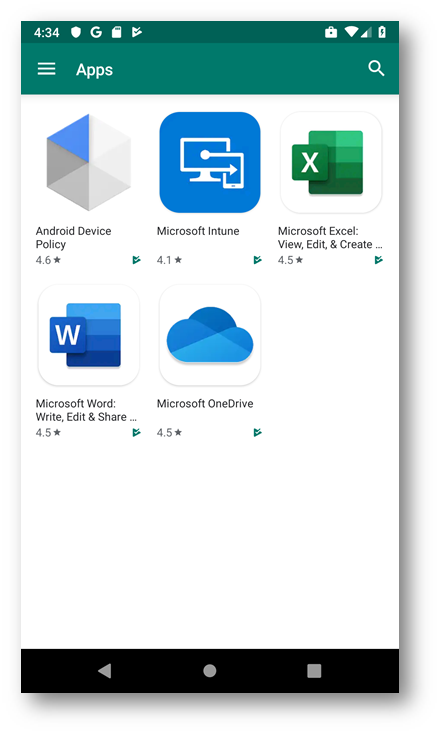This screenshot has width=441, height=735.
Task: Tap the 4.1 star rating of Microsoft Intune
Action: point(169,260)
